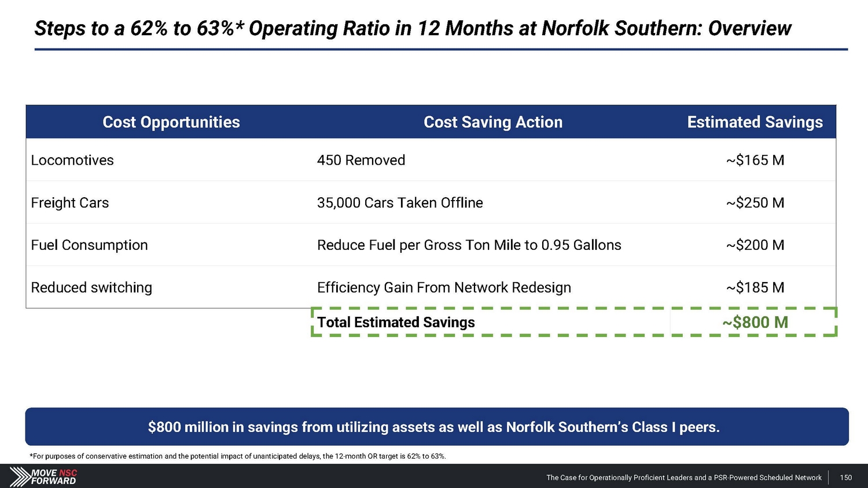Click the green ~$800 M total
Screen dimensions: 868x488
[x=755, y=322]
